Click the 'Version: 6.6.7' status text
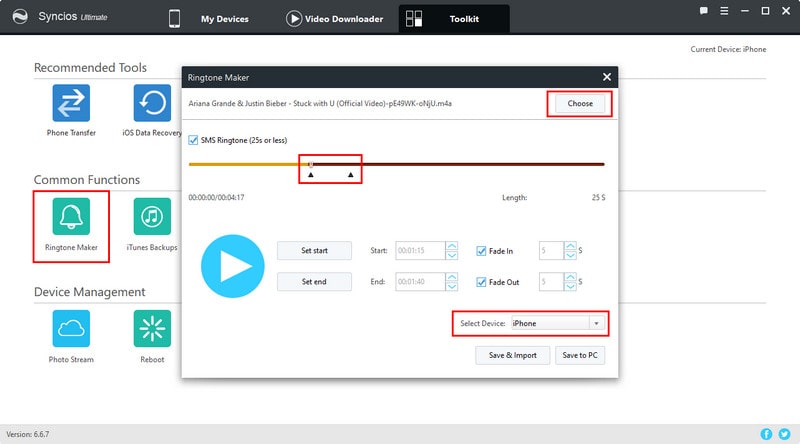Screen dimensions: 800x444 (28, 434)
